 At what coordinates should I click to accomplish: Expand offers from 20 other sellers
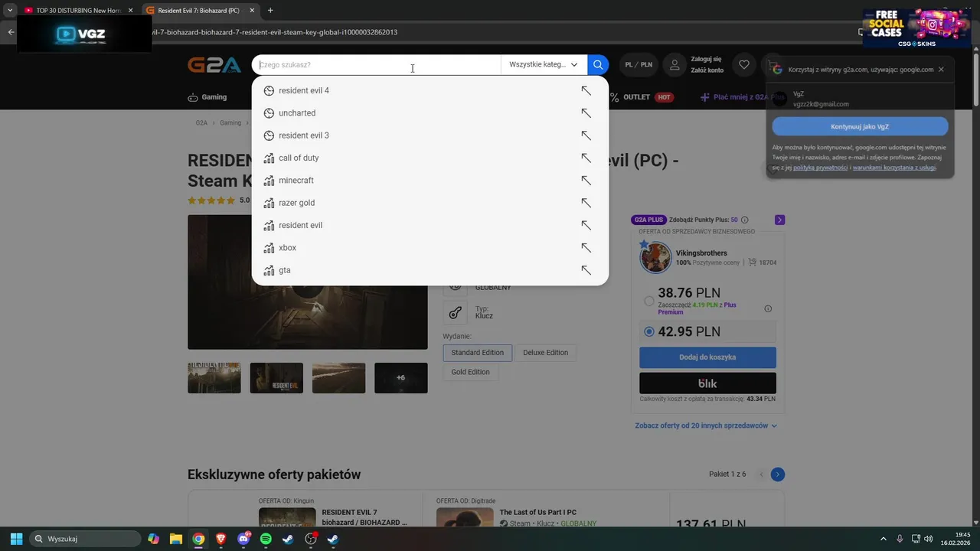(x=706, y=425)
